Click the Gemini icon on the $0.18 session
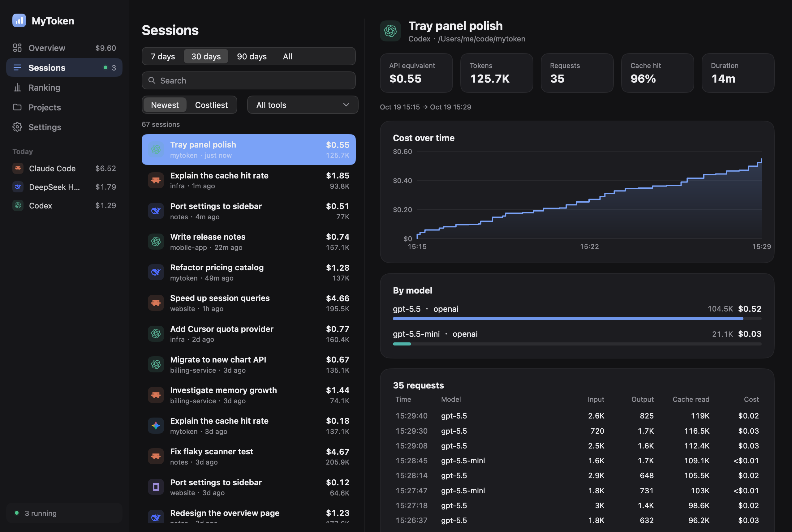Viewport: 792px width, 532px height. [x=156, y=426]
